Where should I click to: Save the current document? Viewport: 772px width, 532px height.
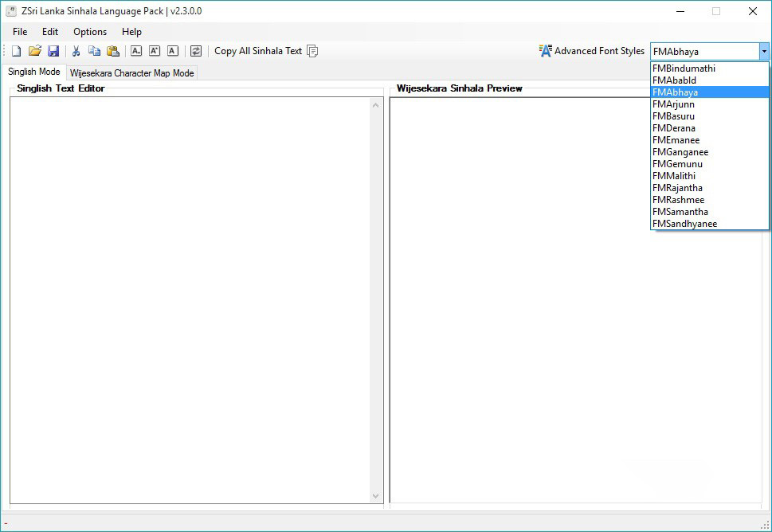(x=54, y=50)
